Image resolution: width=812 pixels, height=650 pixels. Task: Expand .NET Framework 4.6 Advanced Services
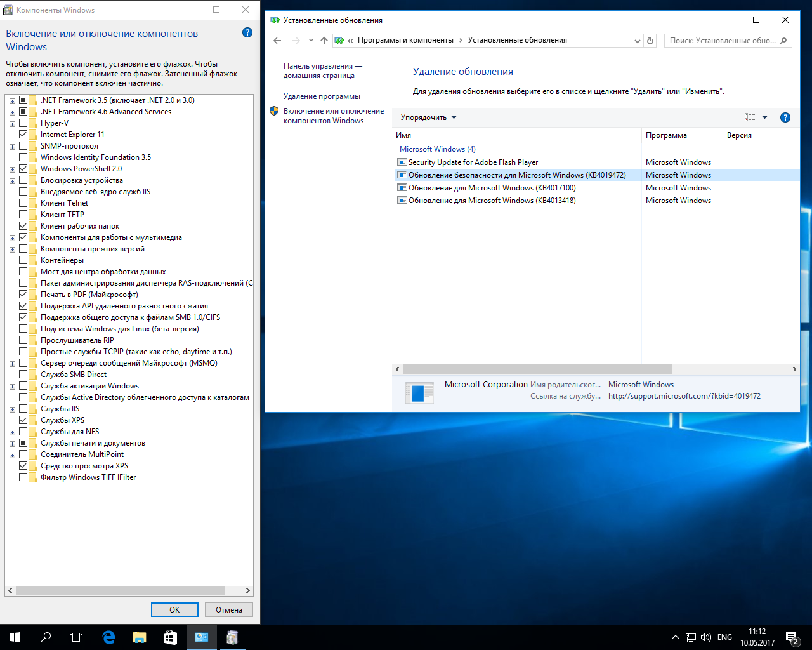12,112
